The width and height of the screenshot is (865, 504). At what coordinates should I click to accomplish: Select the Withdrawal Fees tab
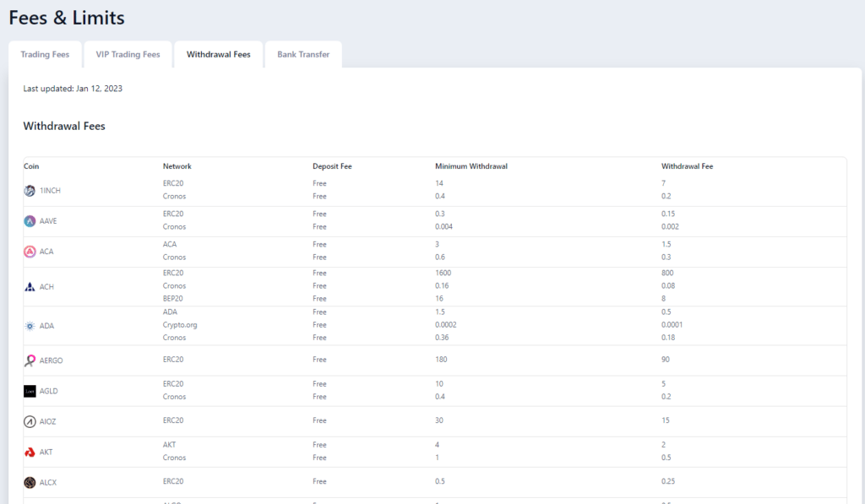[x=219, y=55]
